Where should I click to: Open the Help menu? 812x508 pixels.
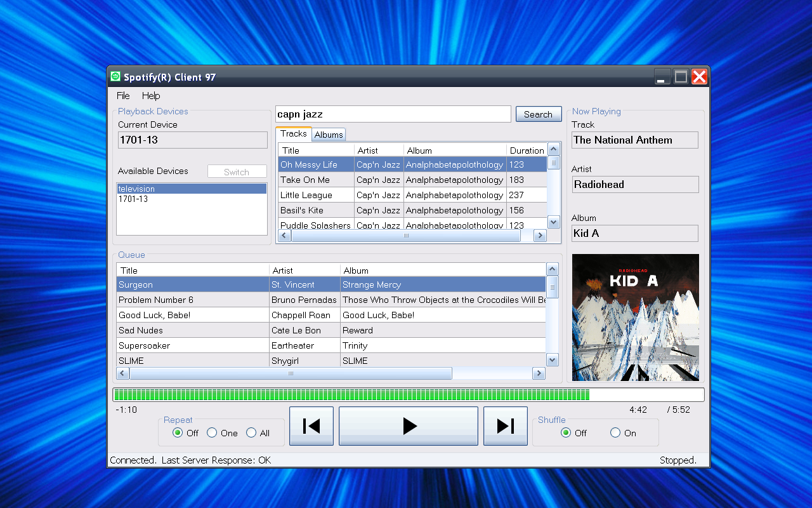coord(151,96)
